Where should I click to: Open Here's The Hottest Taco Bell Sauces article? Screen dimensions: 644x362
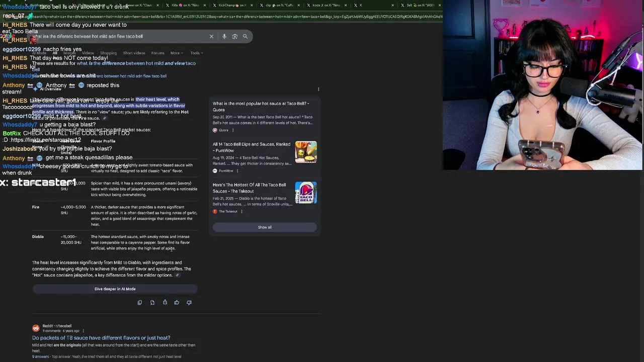tap(250, 188)
